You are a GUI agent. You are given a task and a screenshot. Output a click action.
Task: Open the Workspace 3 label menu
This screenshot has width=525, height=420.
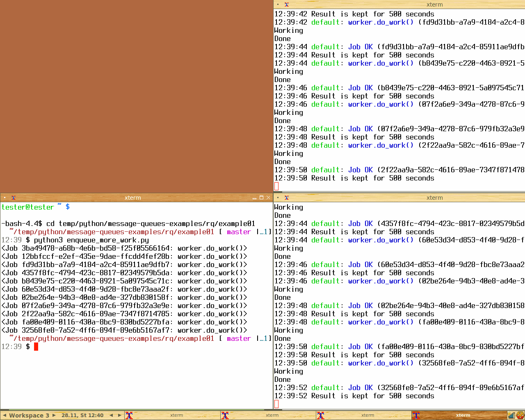click(x=29, y=415)
